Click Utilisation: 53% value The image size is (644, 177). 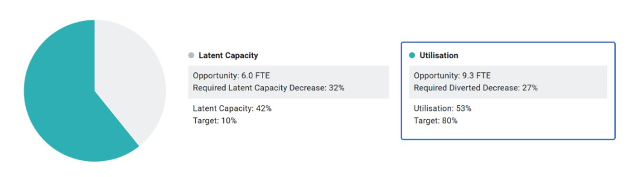click(x=443, y=108)
